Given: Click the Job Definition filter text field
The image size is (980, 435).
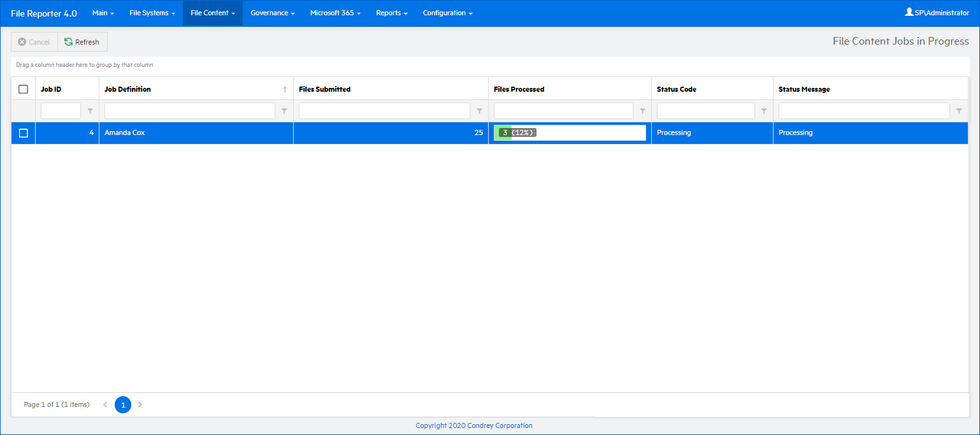Looking at the screenshot, I should coord(189,111).
